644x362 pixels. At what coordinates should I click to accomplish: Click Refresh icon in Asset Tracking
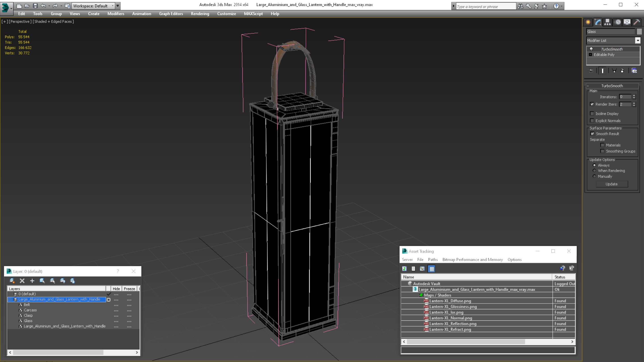(x=405, y=269)
